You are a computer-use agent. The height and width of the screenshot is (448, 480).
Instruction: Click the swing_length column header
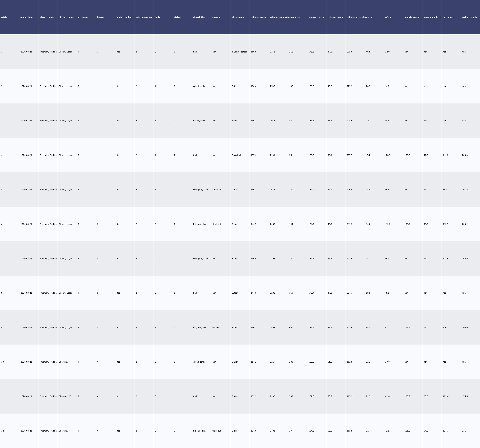[x=469, y=17]
